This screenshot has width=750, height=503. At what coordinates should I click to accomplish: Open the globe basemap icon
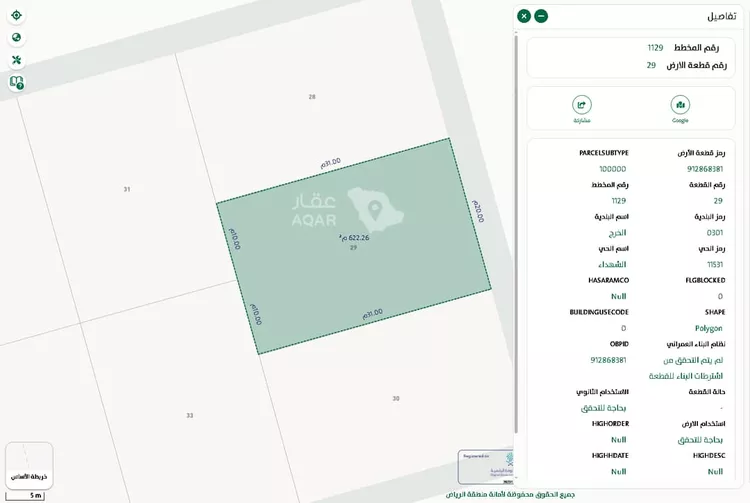pos(16,37)
